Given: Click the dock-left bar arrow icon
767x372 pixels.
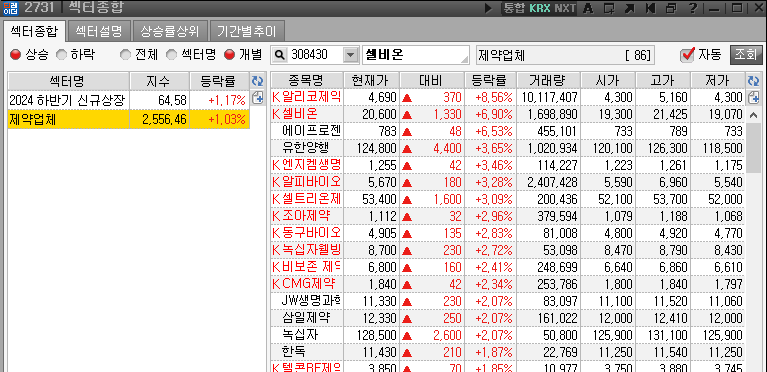Looking at the screenshot, I should coord(650,8).
